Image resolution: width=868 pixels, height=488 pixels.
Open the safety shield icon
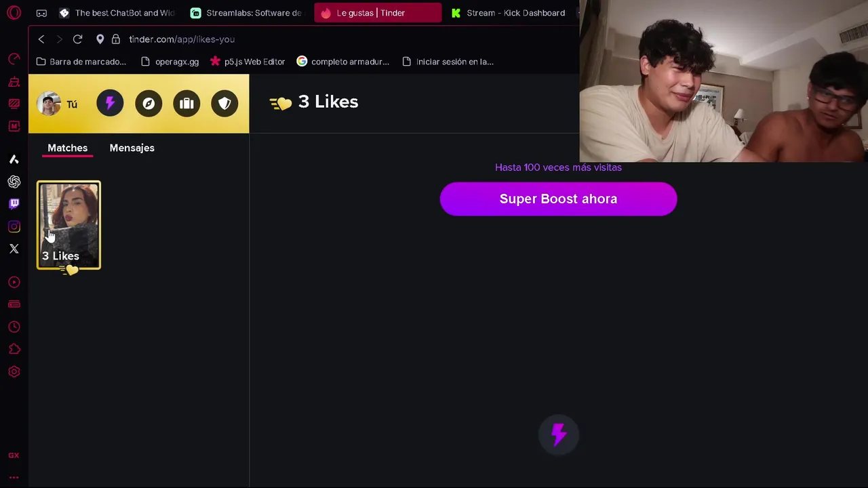click(x=224, y=104)
